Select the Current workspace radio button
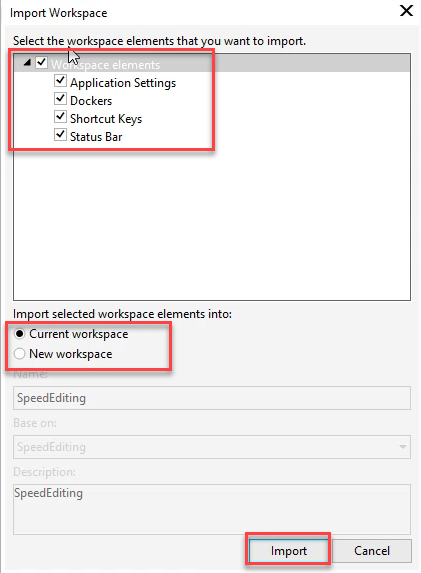 point(19,334)
